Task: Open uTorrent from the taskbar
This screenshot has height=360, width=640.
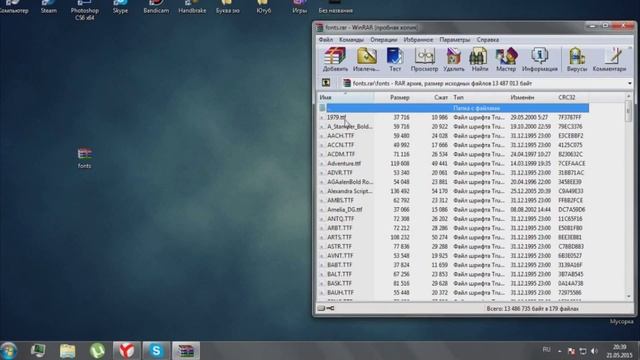Action: [x=97, y=351]
